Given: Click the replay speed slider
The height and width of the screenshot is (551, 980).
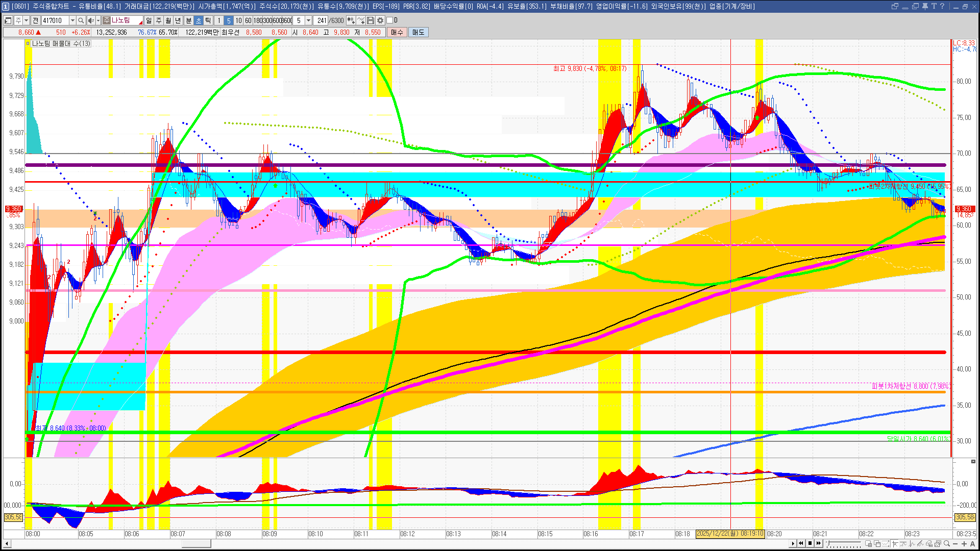Looking at the screenshot, I should [843, 544].
